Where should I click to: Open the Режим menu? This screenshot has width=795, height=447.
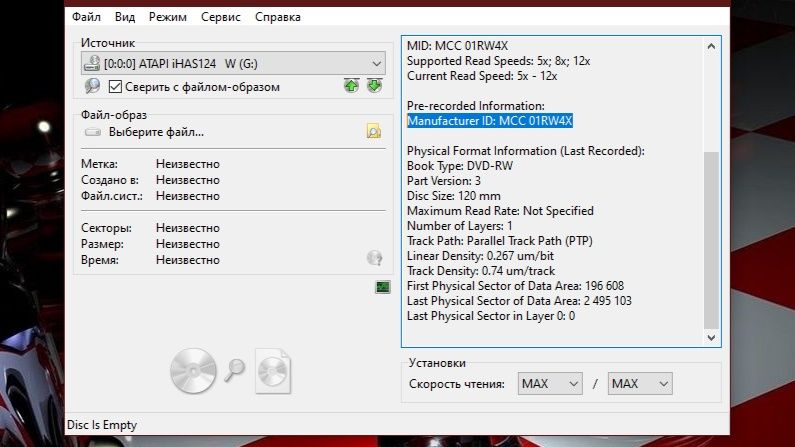coord(168,17)
